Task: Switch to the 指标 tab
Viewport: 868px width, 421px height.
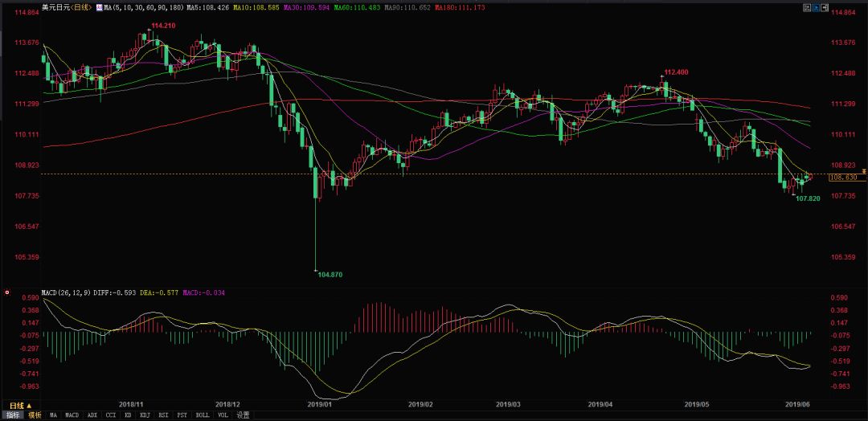Action: (x=13, y=415)
